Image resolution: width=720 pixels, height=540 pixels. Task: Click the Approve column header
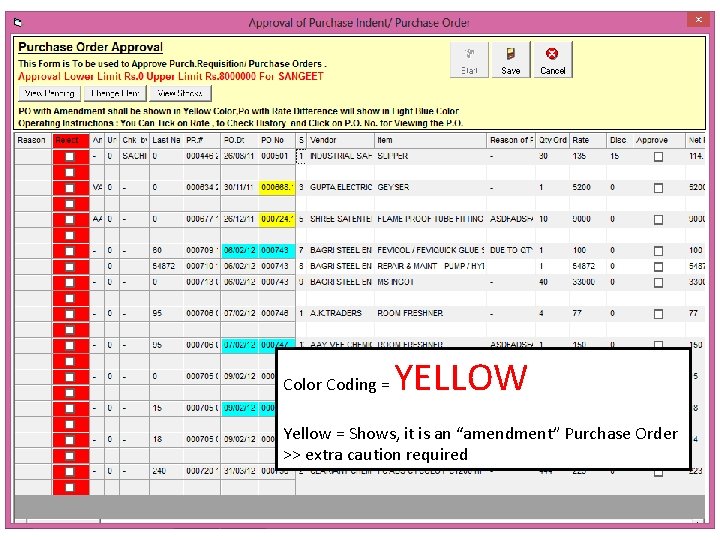click(x=658, y=140)
